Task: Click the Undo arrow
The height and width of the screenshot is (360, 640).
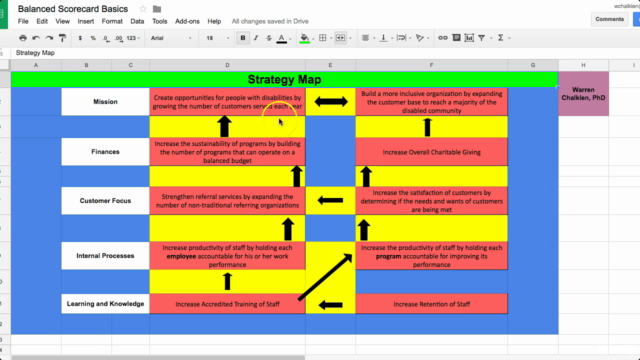Action: (x=36, y=38)
